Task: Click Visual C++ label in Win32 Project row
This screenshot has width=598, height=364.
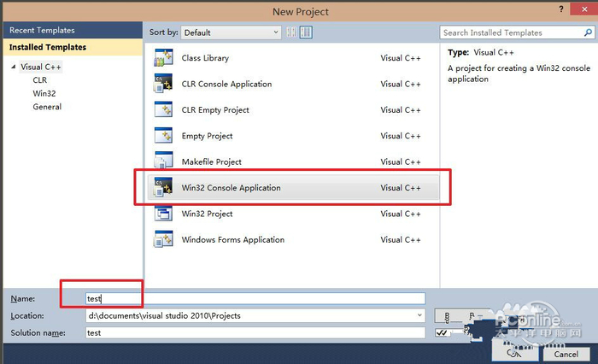Action: click(x=401, y=214)
